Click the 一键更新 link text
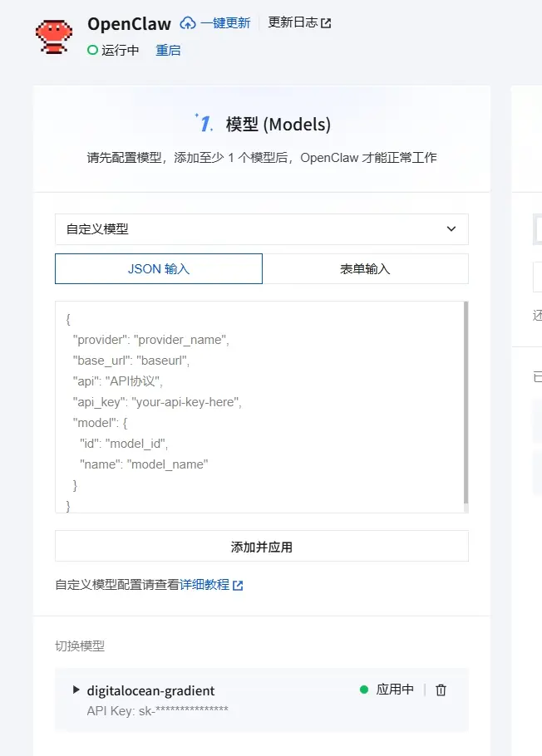The image size is (542, 756). click(x=225, y=23)
